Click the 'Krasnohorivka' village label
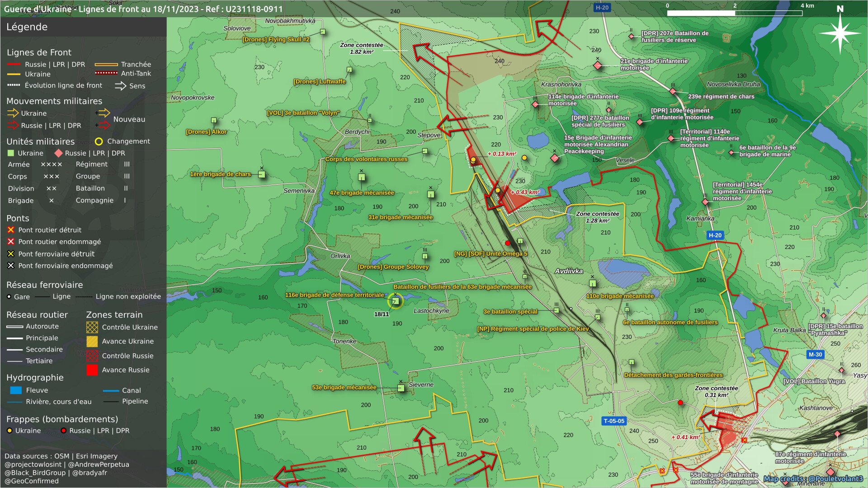 pyautogui.click(x=561, y=84)
